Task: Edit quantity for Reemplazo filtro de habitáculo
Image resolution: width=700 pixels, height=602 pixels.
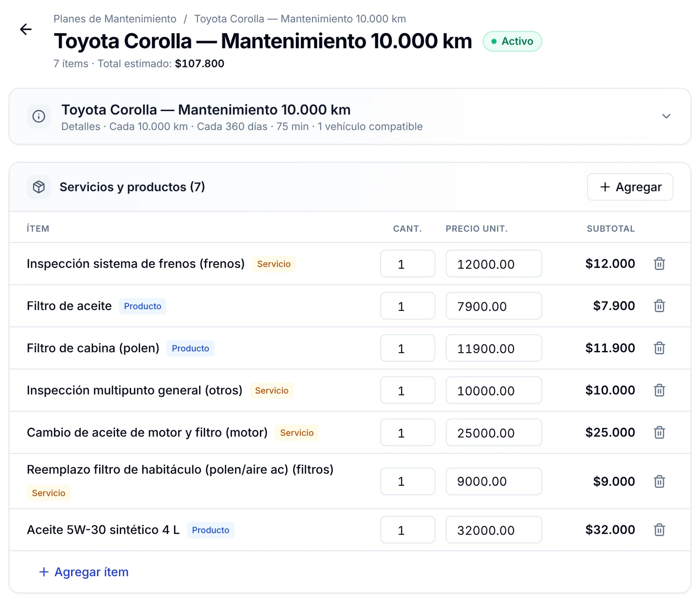Action: pos(408,481)
